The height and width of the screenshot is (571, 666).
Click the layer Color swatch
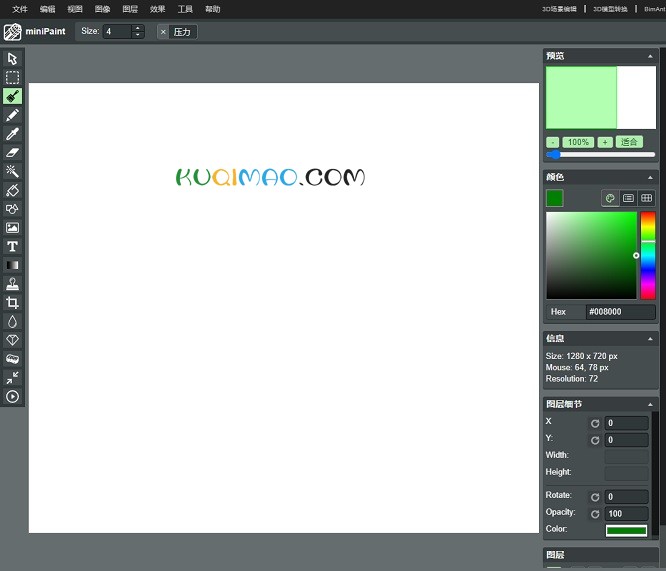pos(626,531)
